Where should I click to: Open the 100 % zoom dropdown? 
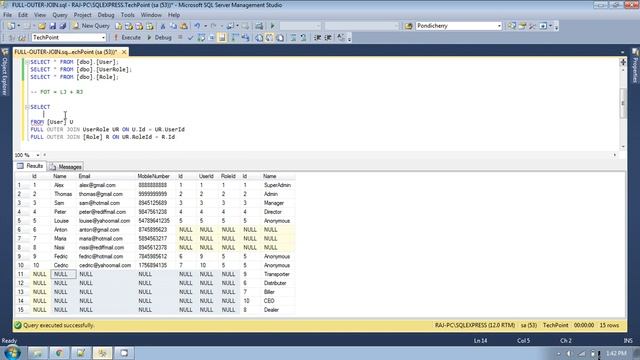[38, 155]
